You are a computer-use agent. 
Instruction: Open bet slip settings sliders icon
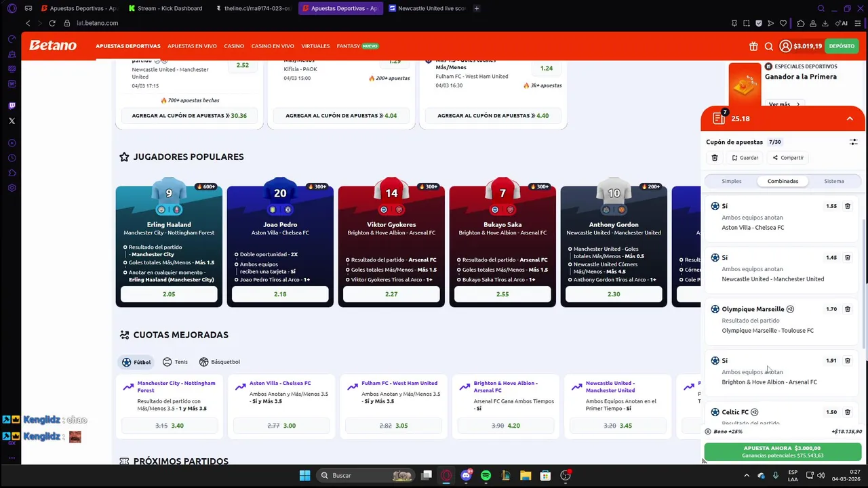point(854,142)
